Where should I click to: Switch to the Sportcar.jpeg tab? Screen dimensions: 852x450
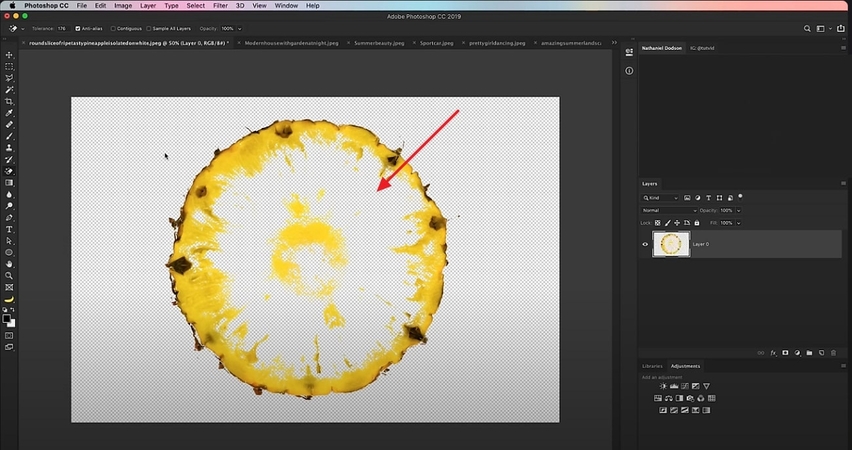point(436,43)
